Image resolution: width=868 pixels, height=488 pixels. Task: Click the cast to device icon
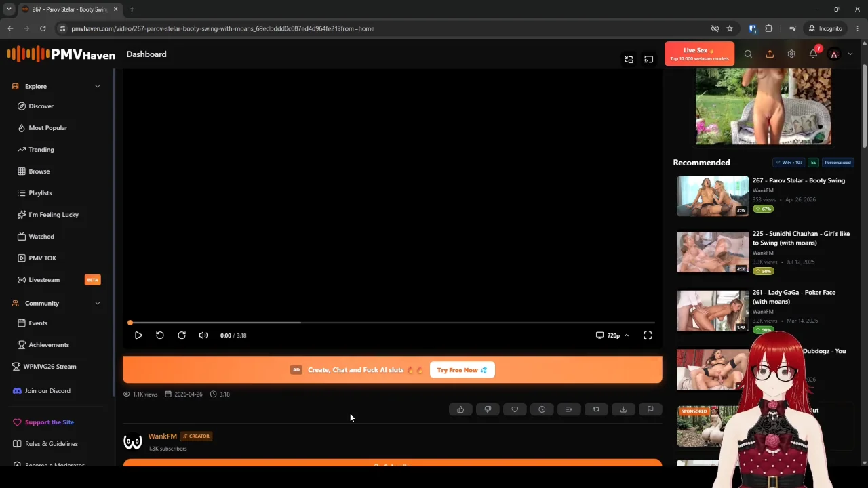point(648,60)
